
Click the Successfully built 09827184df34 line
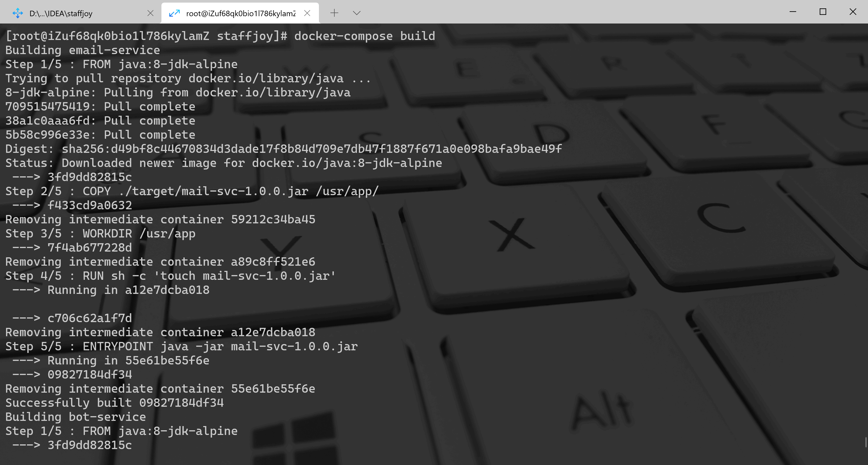pyautogui.click(x=114, y=402)
